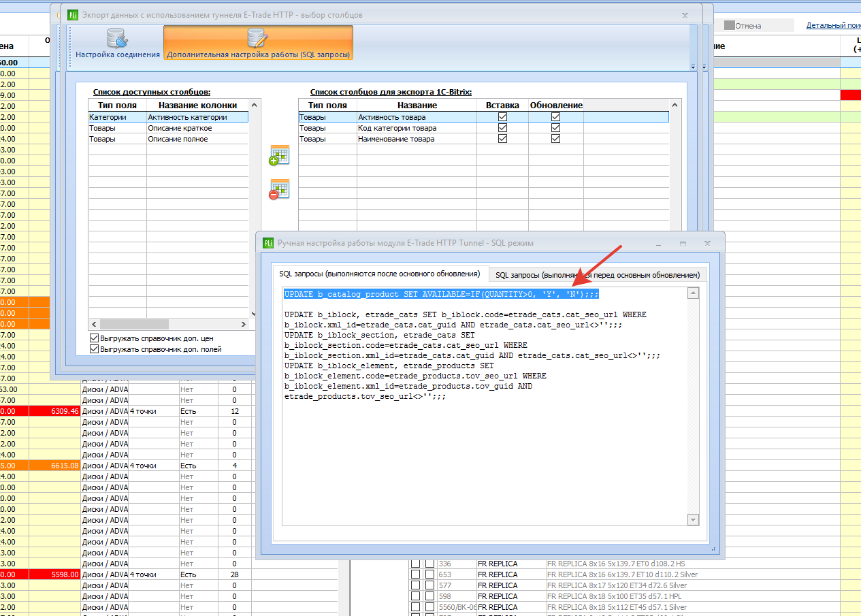Click orange cell 6615.08 in background table
The height and width of the screenshot is (616, 861).
[x=55, y=466]
